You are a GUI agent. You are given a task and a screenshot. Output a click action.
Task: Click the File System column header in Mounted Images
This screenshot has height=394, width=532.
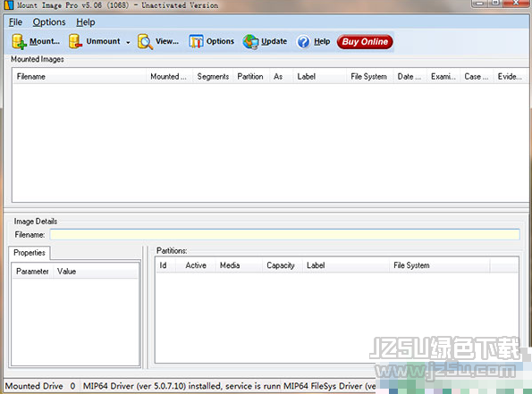(x=370, y=77)
